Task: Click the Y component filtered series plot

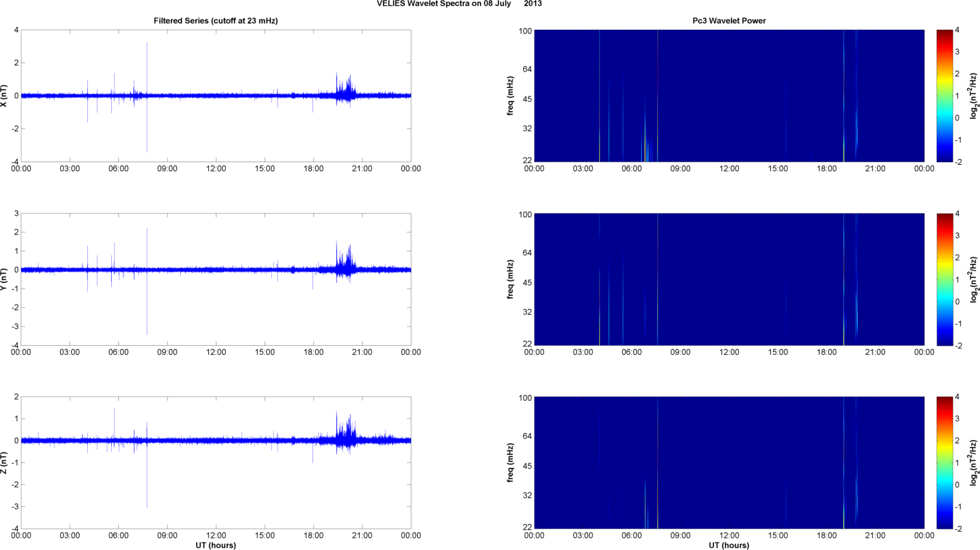Action: coord(216,279)
